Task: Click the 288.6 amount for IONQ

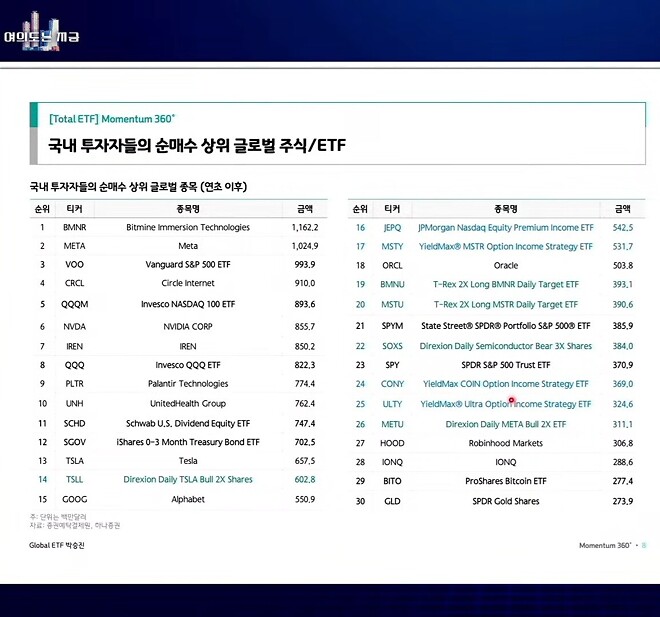Action: [x=623, y=462]
